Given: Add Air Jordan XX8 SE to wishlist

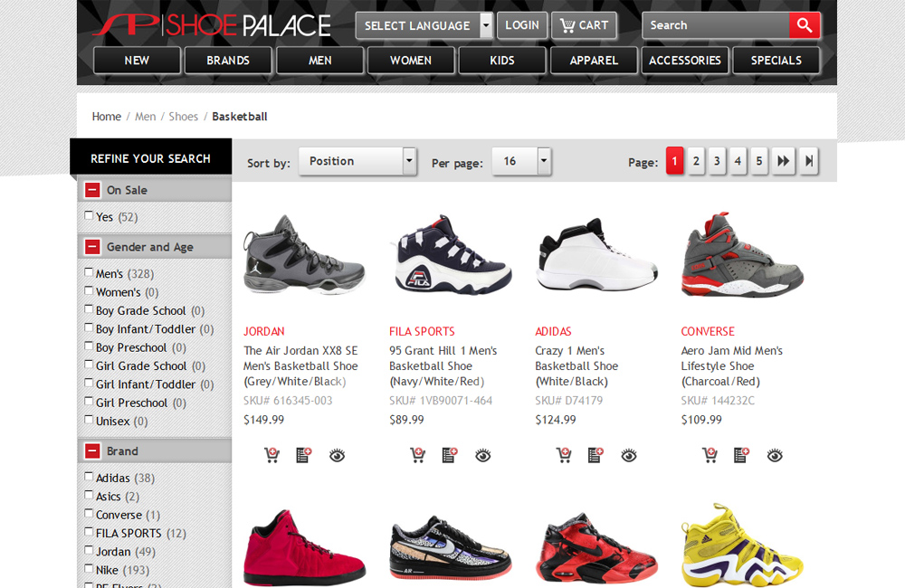Looking at the screenshot, I should (x=304, y=455).
